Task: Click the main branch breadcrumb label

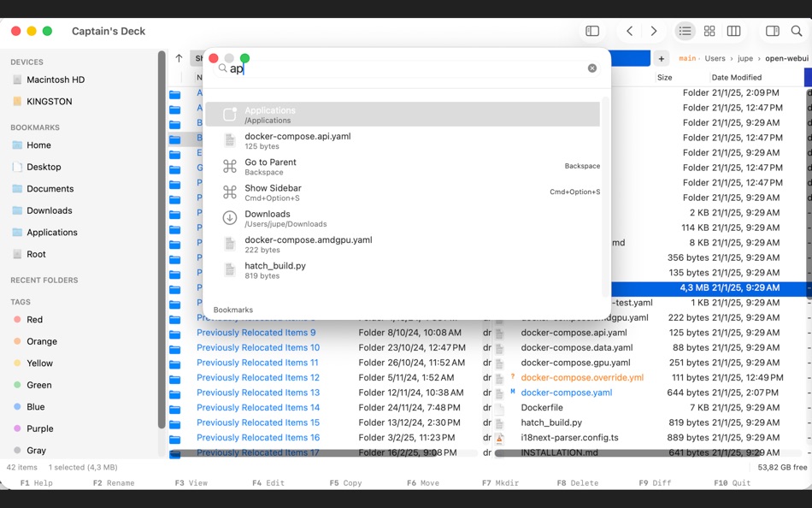Action: pos(687,58)
